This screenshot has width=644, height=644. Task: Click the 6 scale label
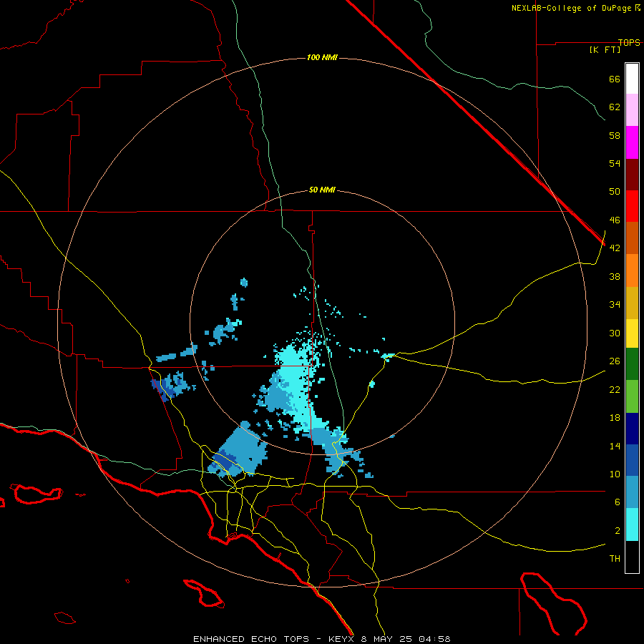(x=618, y=502)
